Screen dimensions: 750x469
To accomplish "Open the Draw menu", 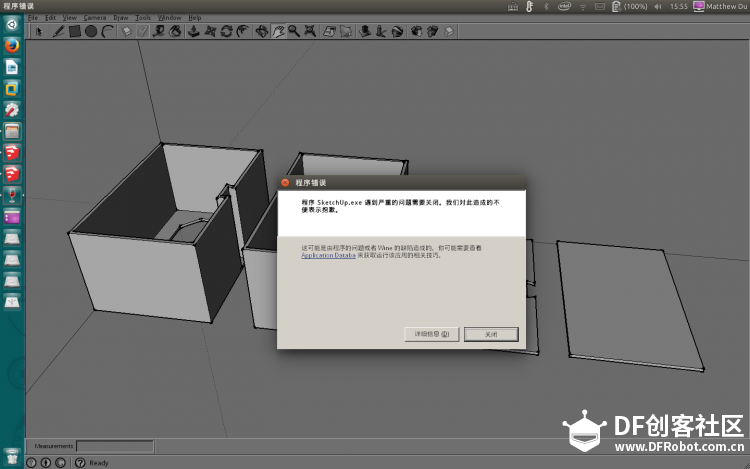I will point(121,18).
